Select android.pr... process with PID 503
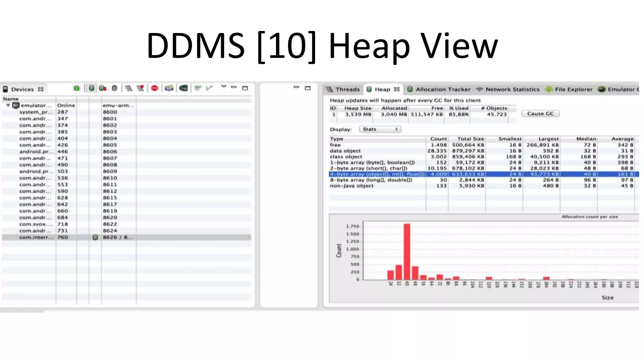The width and height of the screenshot is (644, 362). [x=126, y=171]
